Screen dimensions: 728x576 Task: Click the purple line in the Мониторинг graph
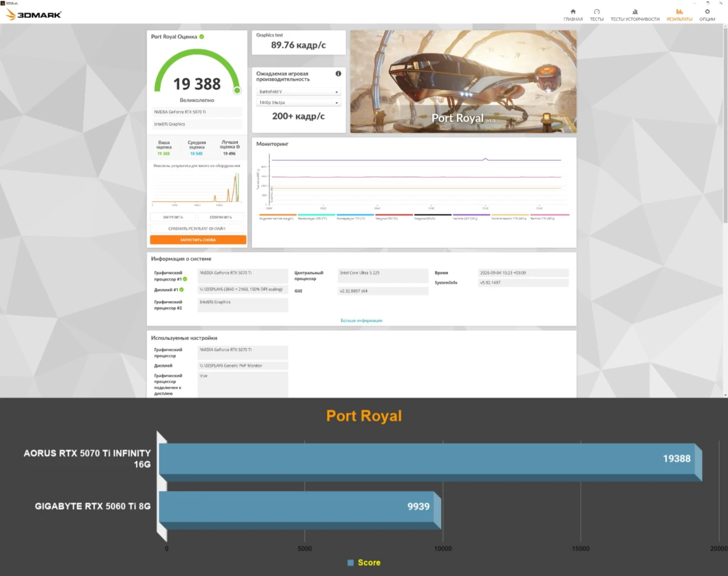point(416,160)
